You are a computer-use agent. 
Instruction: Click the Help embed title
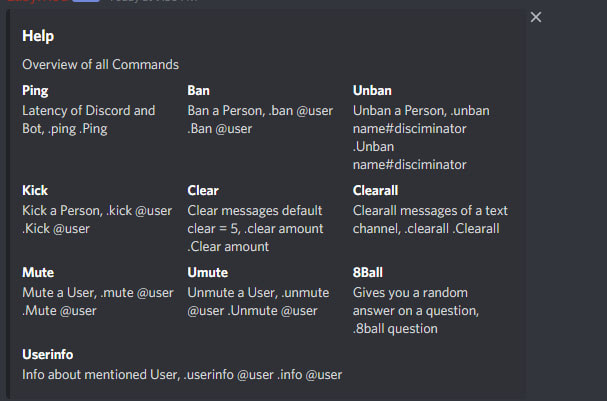point(38,36)
